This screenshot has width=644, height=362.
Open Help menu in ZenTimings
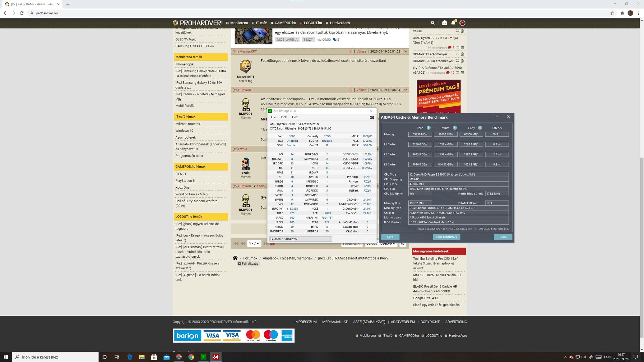[x=295, y=117]
